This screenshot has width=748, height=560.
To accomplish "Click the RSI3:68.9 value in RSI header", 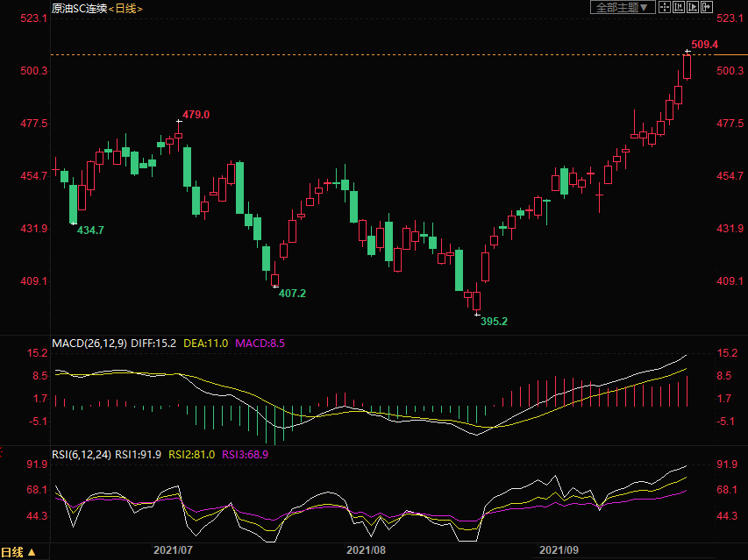I will point(245,455).
